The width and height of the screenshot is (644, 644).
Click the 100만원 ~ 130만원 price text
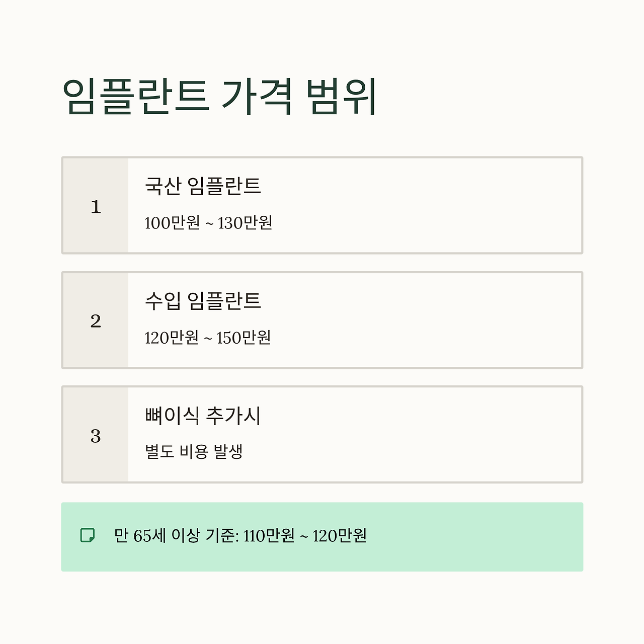(x=208, y=222)
